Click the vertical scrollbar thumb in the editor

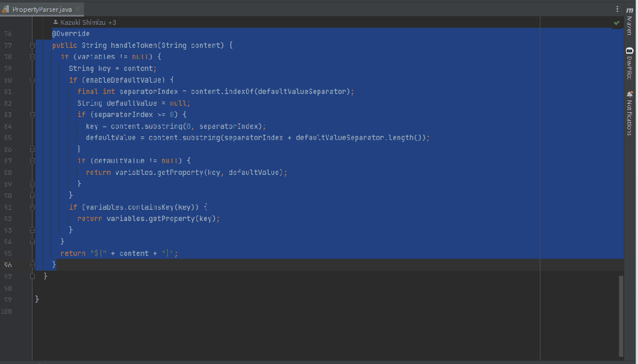point(620,315)
